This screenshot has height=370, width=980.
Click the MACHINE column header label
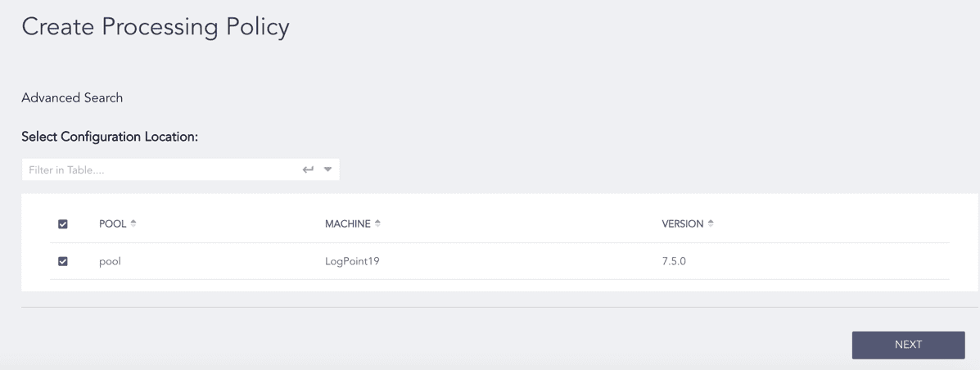(x=348, y=223)
